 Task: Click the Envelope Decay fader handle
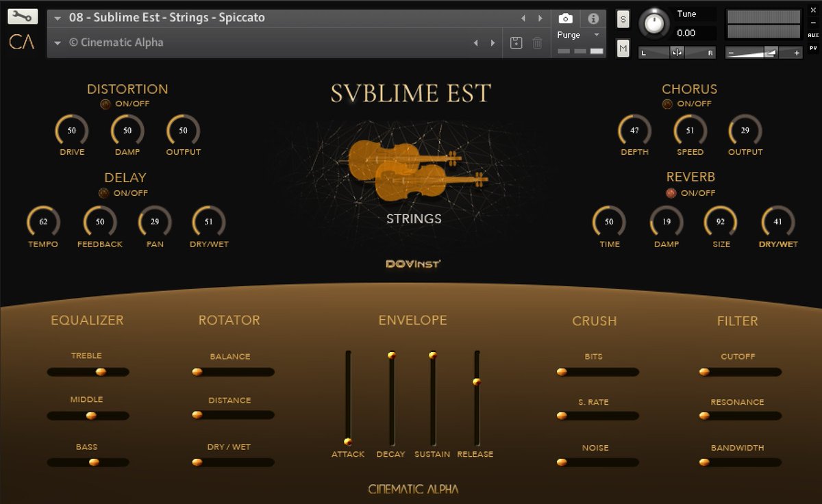tap(392, 355)
